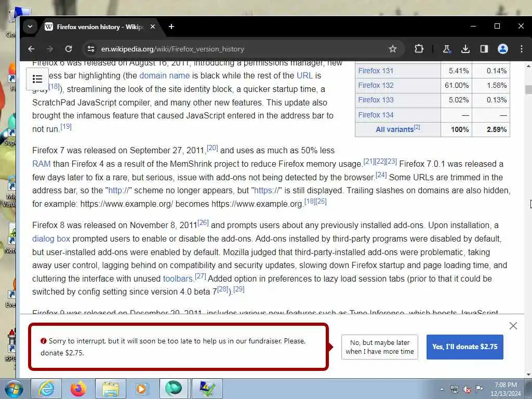Open the Extensions puzzle icon

(419, 49)
